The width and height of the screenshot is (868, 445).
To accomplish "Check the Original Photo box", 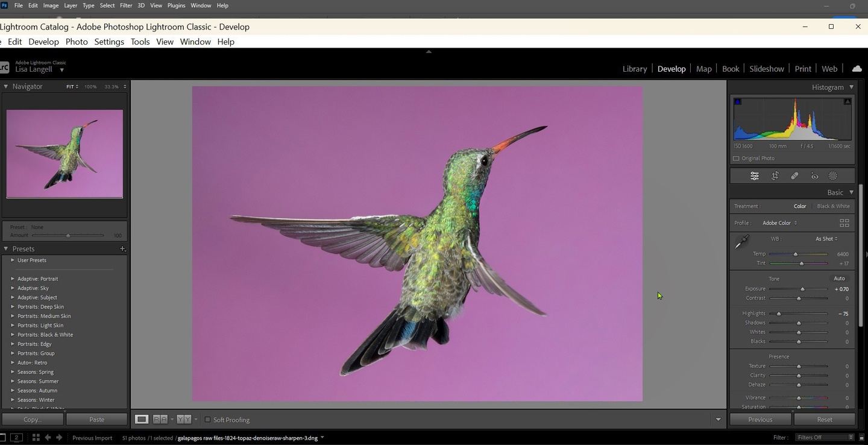I will pos(736,159).
